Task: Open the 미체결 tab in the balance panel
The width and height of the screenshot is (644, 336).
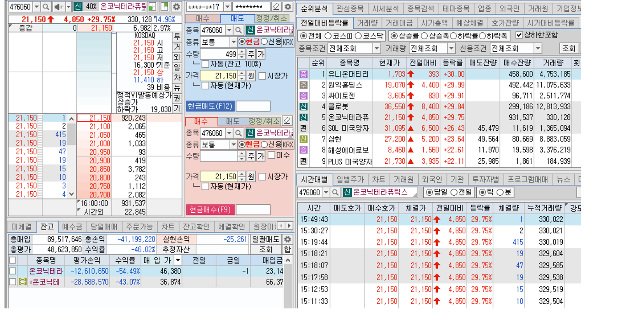Action: (x=21, y=226)
